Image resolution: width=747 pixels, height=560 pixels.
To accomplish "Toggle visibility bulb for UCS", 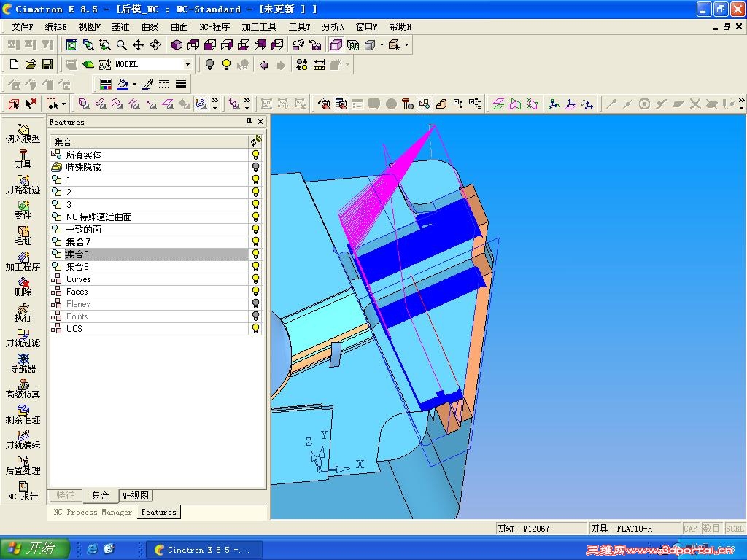I will click(x=255, y=329).
